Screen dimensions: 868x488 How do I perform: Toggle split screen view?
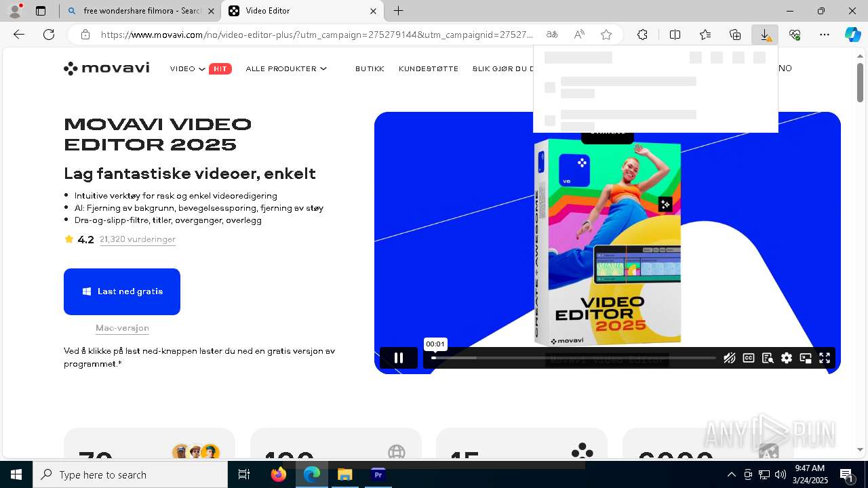pos(675,35)
